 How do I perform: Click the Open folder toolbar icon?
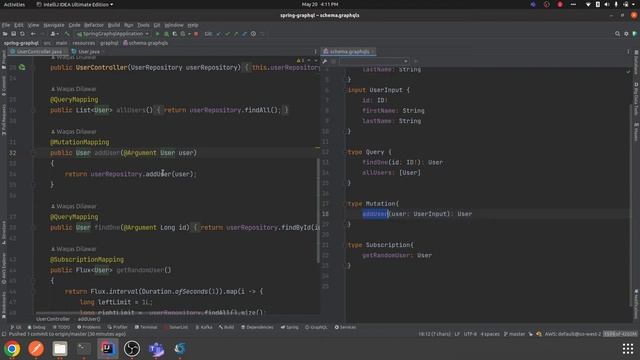(5, 34)
